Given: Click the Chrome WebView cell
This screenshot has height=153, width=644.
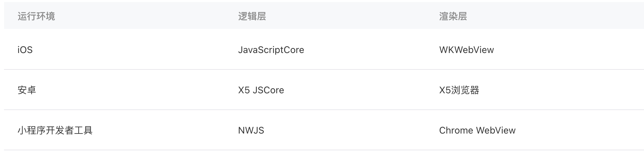Looking at the screenshot, I should pyautogui.click(x=477, y=131).
